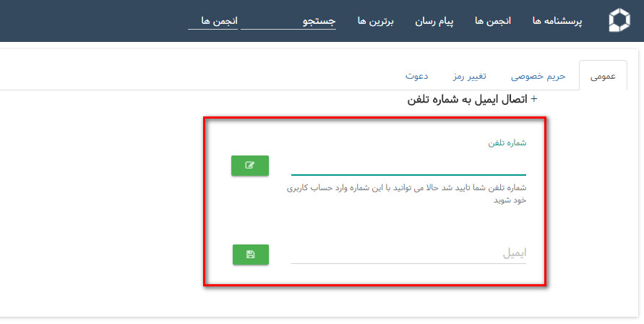Viewport: 644px width, 324px height.
Task: Click the جستجو search field
Action: [x=288, y=22]
